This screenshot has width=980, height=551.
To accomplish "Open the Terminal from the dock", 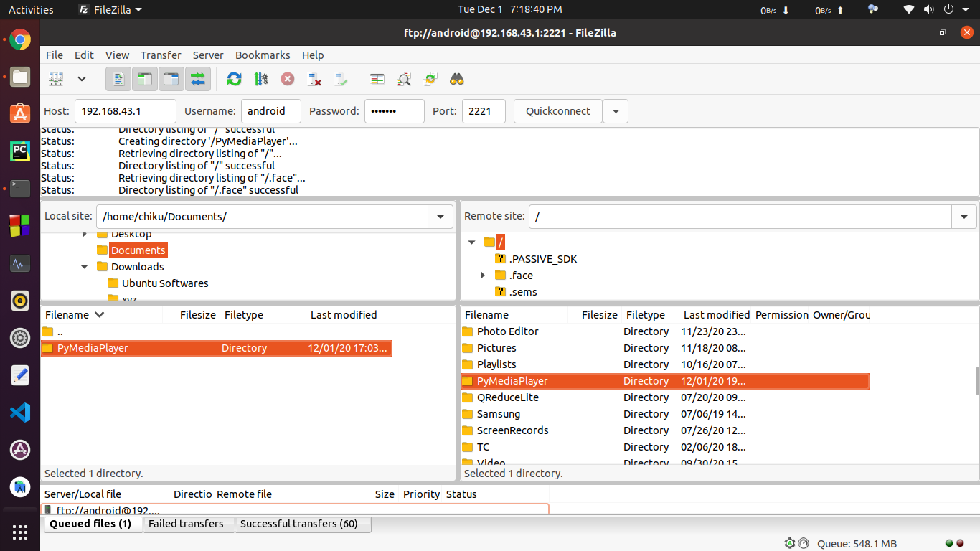I will 20,189.
